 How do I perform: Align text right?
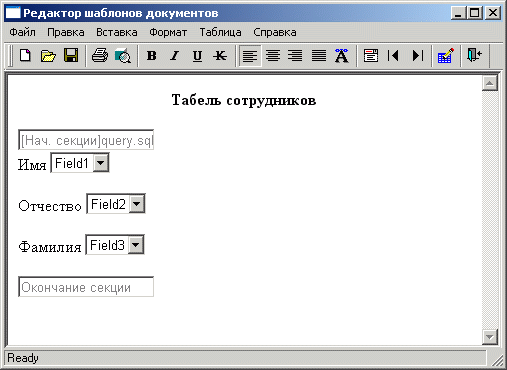[x=296, y=56]
